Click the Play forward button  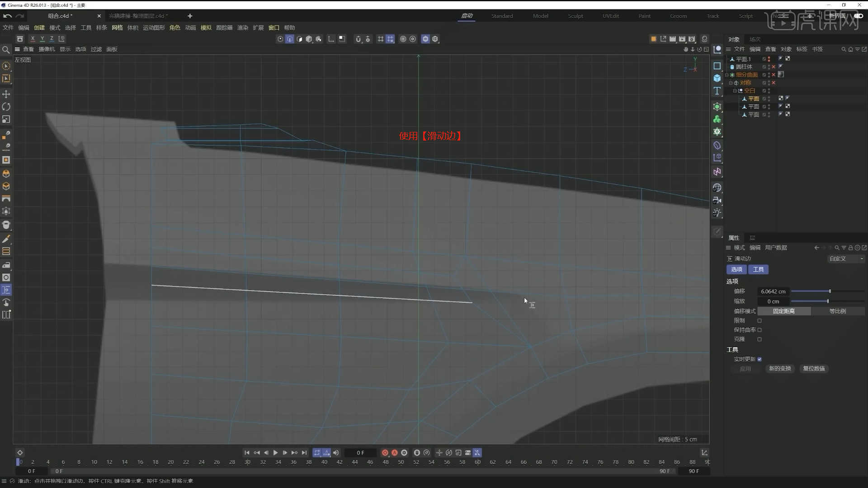coord(275,453)
